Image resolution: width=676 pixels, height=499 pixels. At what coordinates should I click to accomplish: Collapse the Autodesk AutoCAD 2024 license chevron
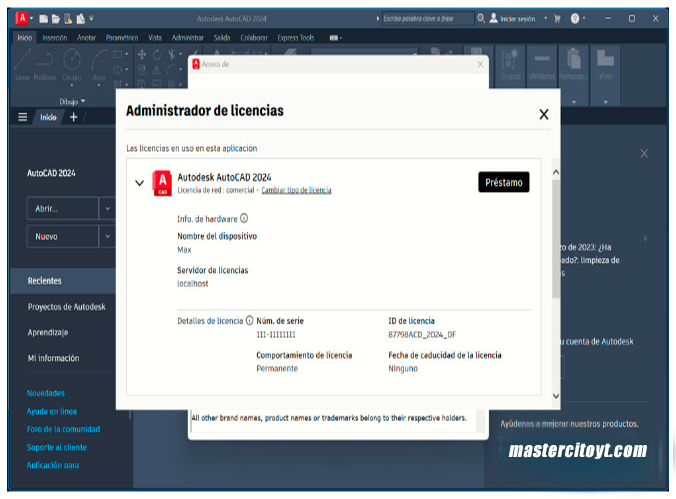click(139, 183)
